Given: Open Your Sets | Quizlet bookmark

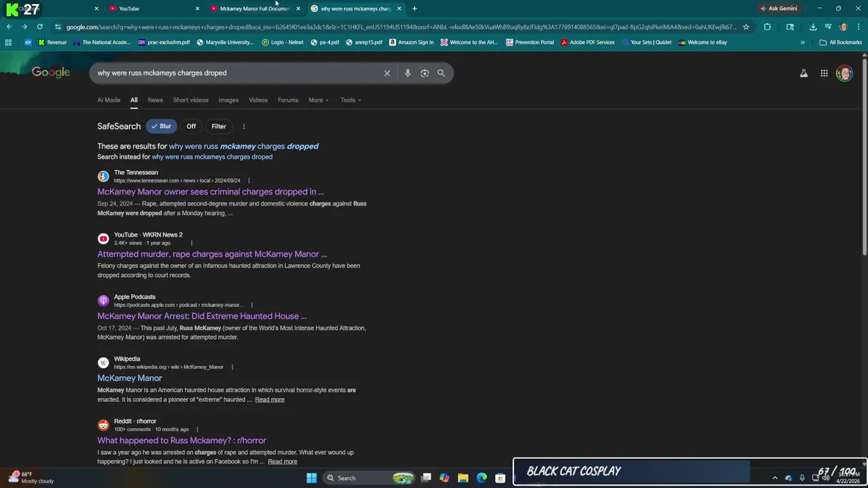Looking at the screenshot, I should [x=646, y=43].
